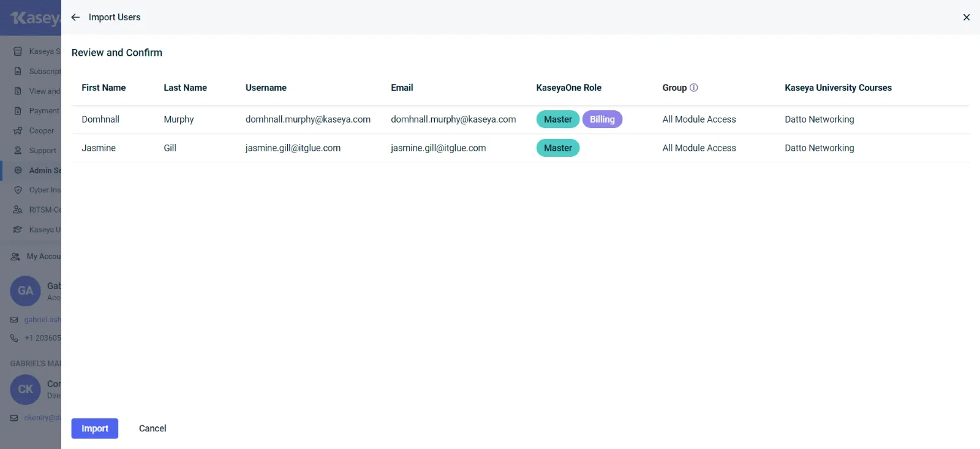980x449 pixels.
Task: Click the Master role badge for Jasmine
Action: click(x=557, y=148)
